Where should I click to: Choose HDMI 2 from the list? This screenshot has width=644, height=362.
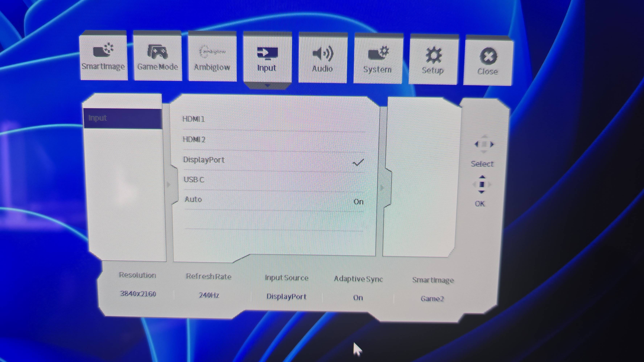(x=194, y=139)
